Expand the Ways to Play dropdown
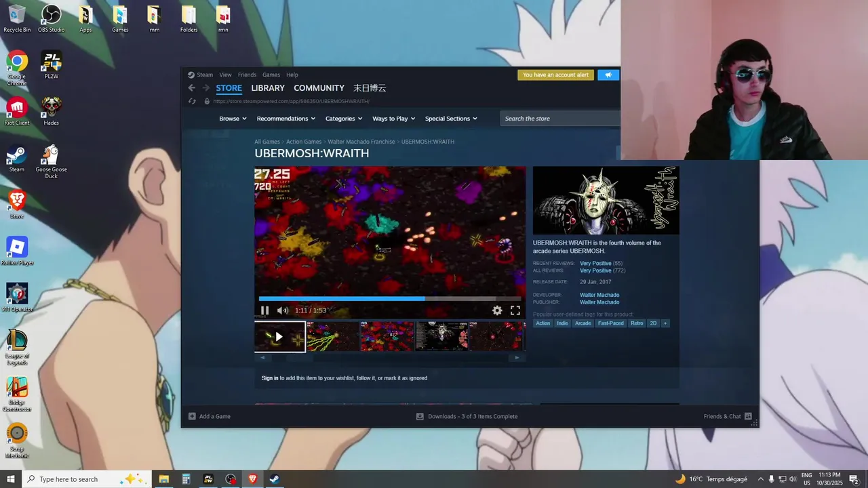The width and height of the screenshot is (868, 488). coord(394,119)
